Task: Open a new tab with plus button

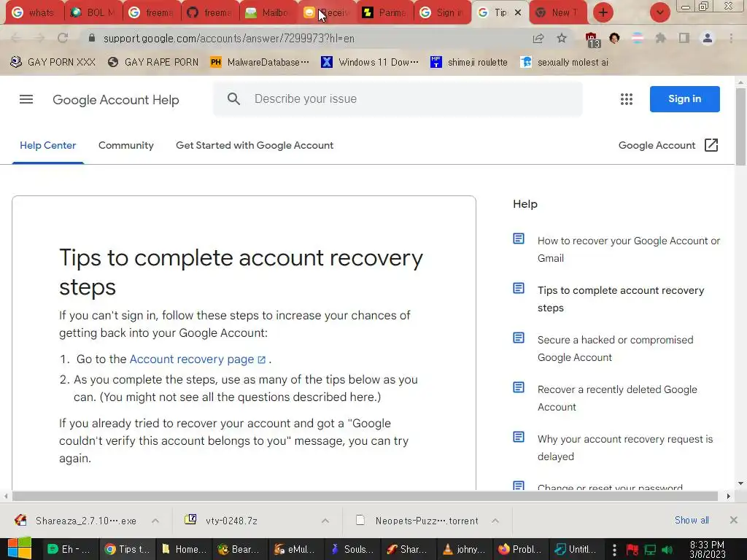Action: tap(603, 12)
